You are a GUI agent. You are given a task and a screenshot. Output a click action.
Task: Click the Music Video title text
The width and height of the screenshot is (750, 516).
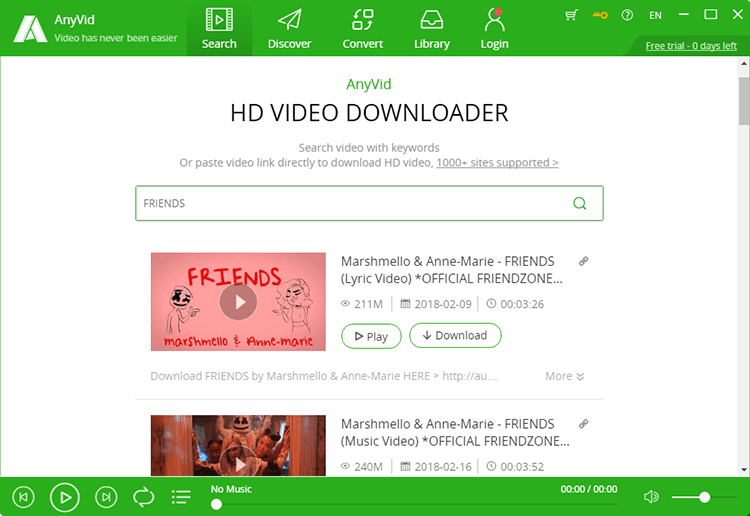coord(455,432)
